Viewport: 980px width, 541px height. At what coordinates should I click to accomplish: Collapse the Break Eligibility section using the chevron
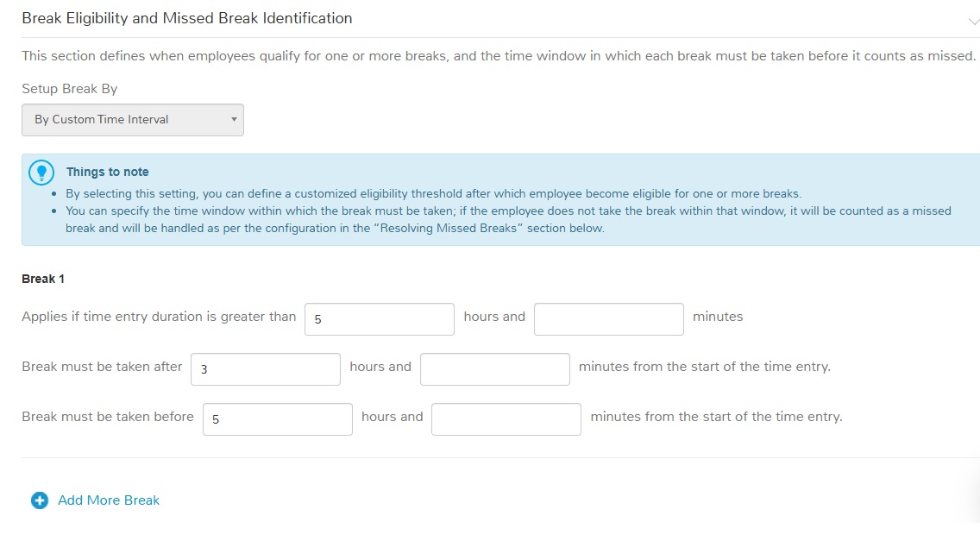click(x=973, y=21)
